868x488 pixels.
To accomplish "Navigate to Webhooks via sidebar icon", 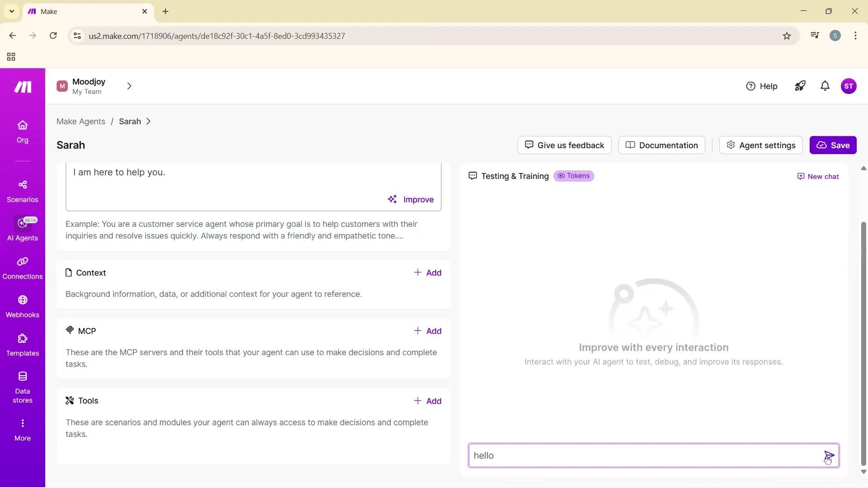I will (x=22, y=306).
